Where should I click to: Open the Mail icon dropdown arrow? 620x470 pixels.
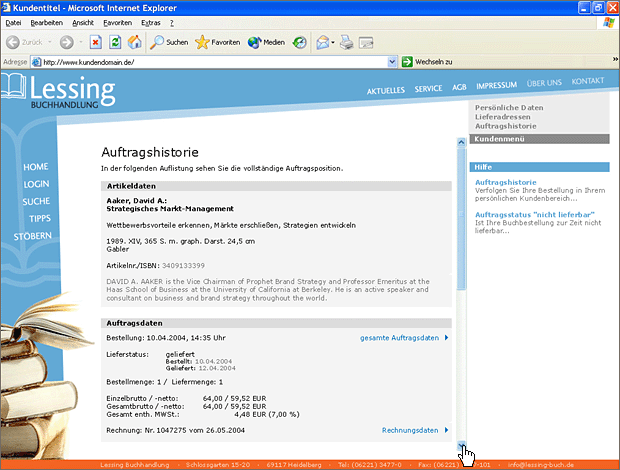coord(333,42)
